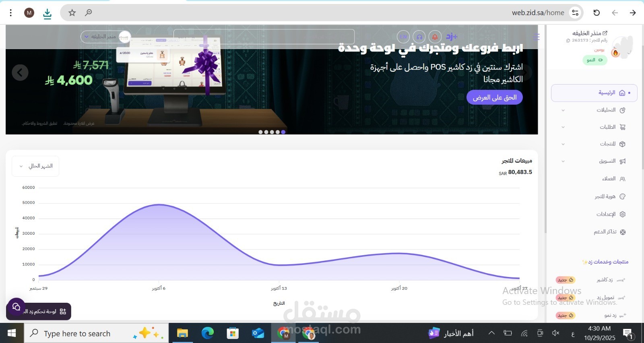The width and height of the screenshot is (644, 343).
Task: Expand the الطلبات submenu chevron
Action: coord(563,127)
